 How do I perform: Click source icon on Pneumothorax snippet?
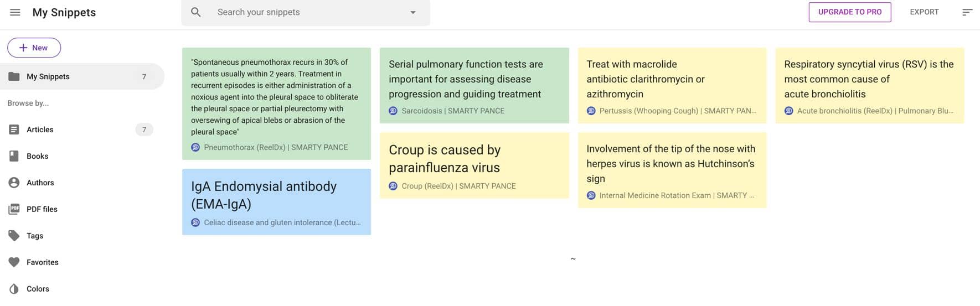(x=195, y=147)
